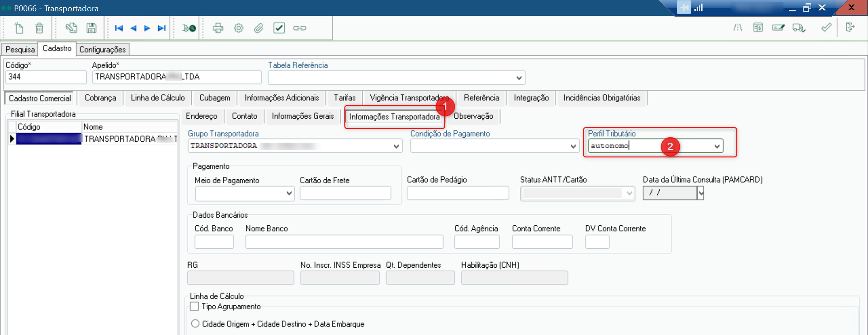The image size is (868, 335).
Task: Open the road routes icon
Action: pos(738,28)
